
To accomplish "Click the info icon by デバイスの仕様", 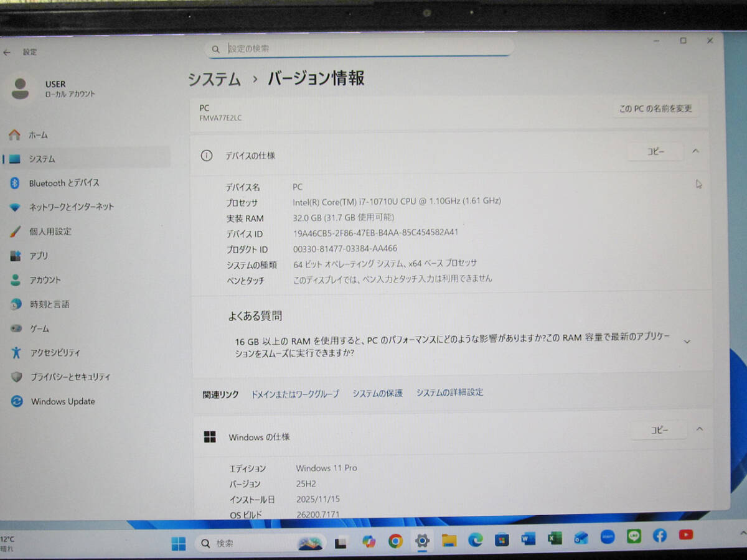I will (207, 156).
